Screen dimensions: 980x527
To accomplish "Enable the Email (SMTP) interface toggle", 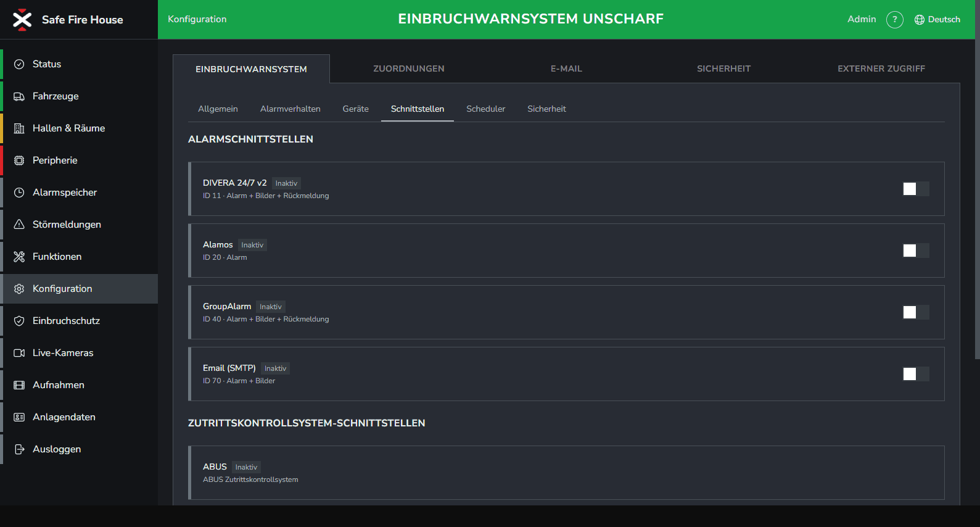I will [916, 374].
